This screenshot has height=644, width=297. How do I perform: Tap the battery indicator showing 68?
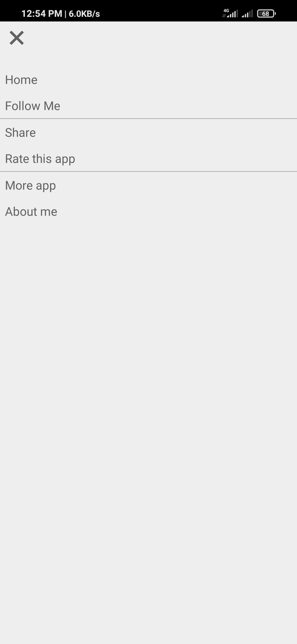pyautogui.click(x=266, y=13)
